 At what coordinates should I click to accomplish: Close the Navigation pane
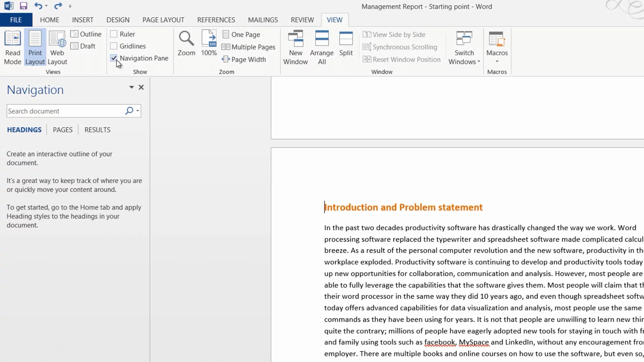(x=141, y=87)
